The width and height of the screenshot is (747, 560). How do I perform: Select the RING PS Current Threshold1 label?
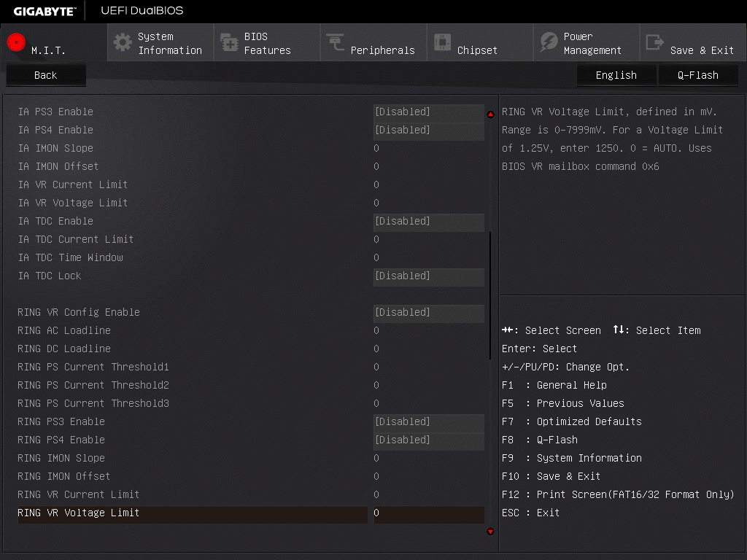[x=93, y=367]
